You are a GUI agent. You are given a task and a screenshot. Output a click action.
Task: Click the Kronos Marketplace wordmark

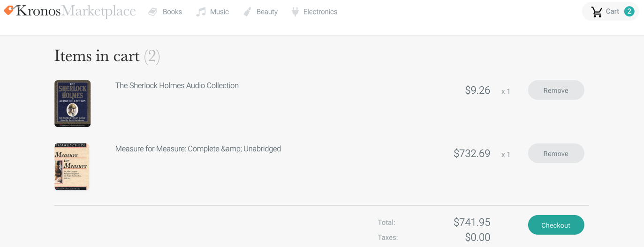(76, 11)
